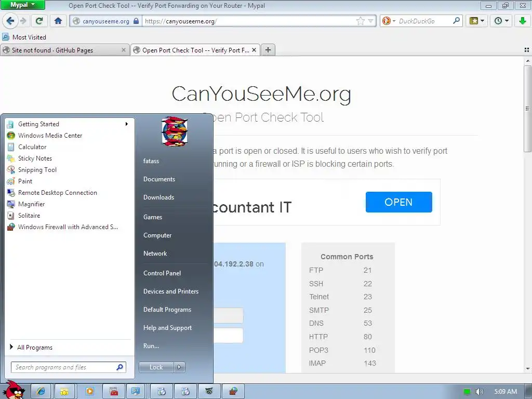Click the padlock site identity icon

[136, 21]
